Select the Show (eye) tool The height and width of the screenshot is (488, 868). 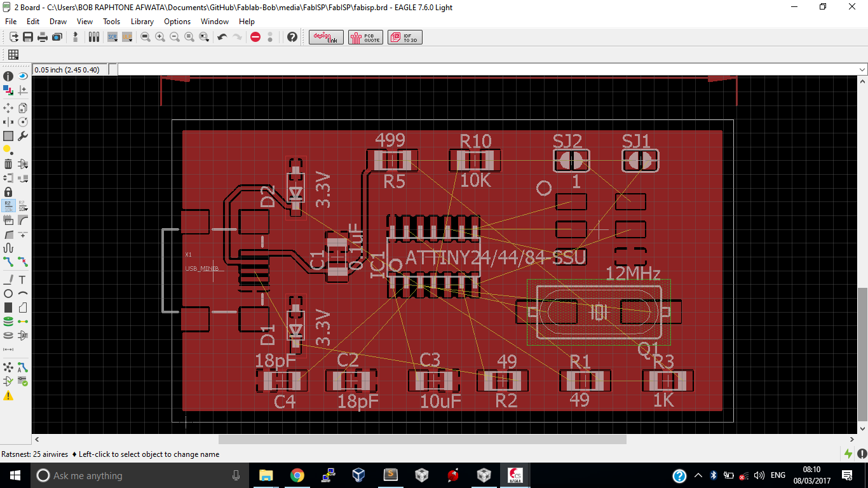click(x=23, y=76)
